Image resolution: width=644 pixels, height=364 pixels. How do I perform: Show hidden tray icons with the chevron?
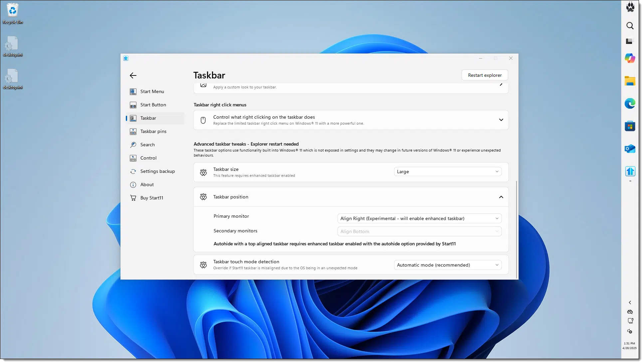coord(630,303)
